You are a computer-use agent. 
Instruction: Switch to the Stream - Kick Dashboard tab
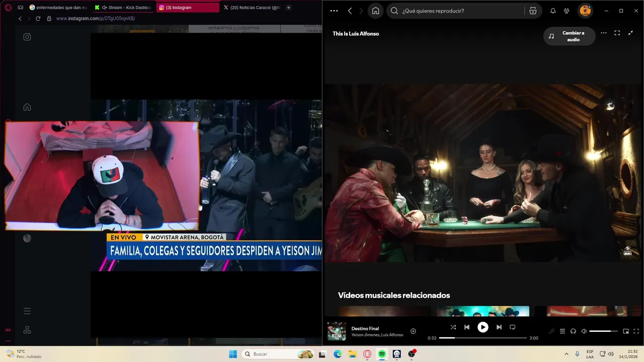pos(123,8)
